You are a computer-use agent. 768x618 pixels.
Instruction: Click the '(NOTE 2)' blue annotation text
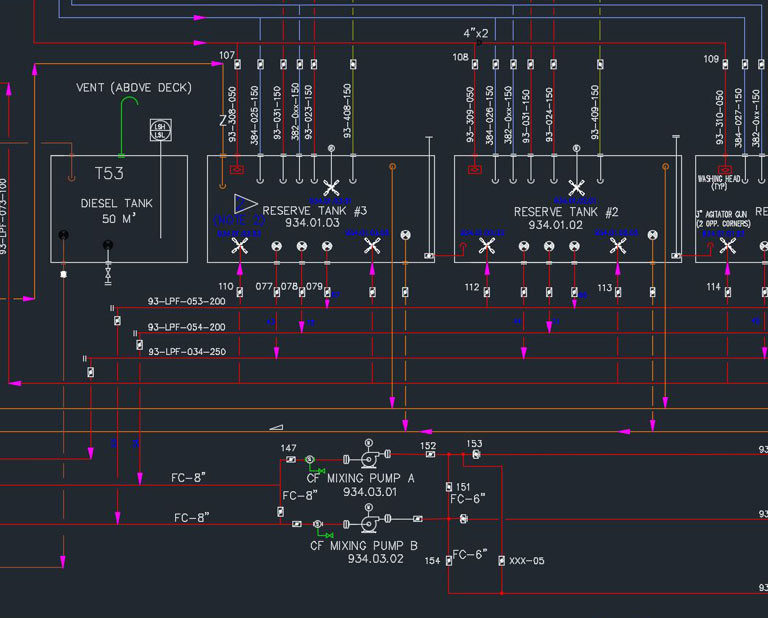[239, 220]
